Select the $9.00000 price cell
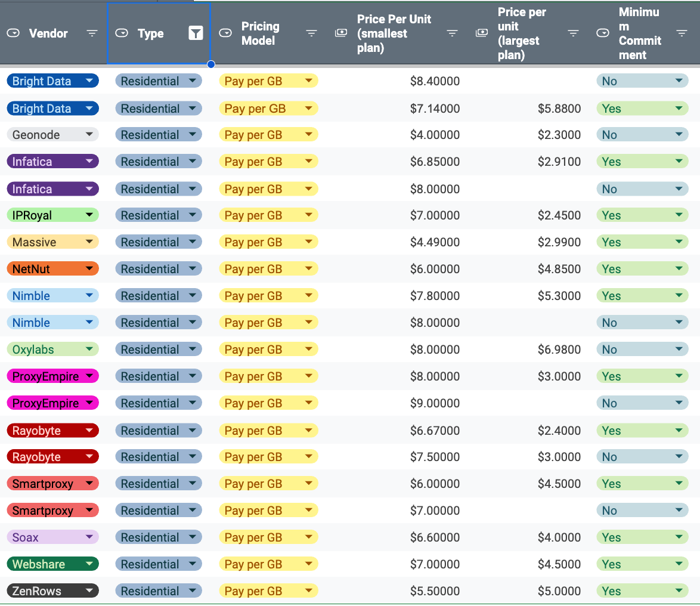Viewport: 700px width, 606px height. [x=435, y=403]
